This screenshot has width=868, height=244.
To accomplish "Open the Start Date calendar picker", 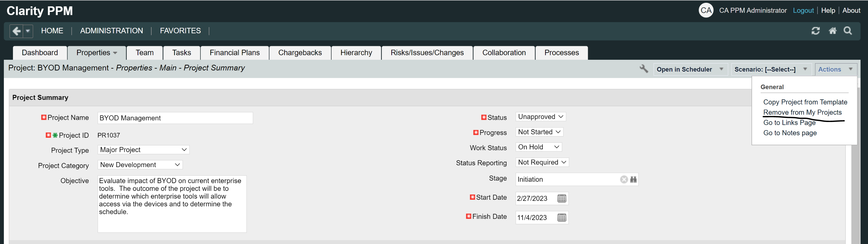I will [x=562, y=198].
